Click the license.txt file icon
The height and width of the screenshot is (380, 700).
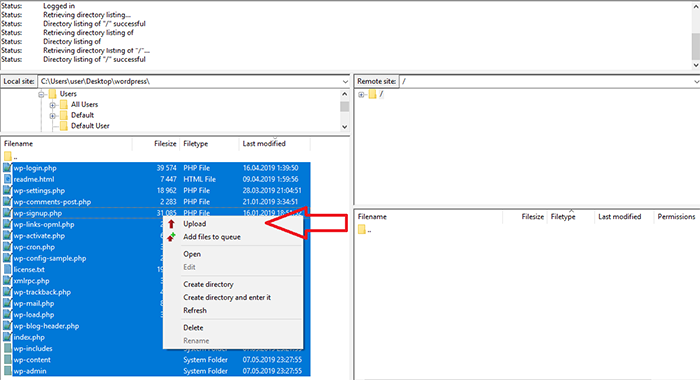7,269
